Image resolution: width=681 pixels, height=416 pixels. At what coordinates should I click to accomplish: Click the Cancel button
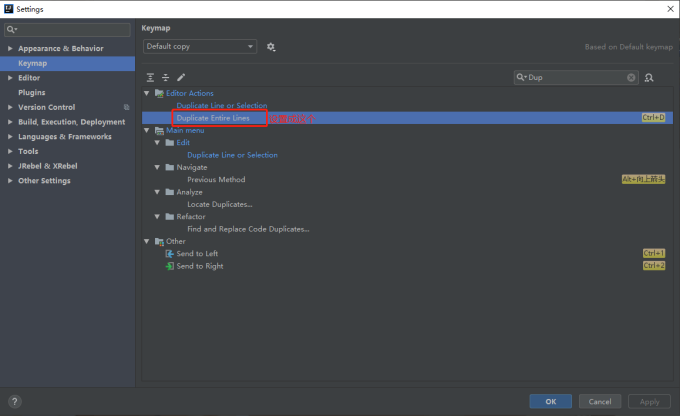(x=600, y=402)
